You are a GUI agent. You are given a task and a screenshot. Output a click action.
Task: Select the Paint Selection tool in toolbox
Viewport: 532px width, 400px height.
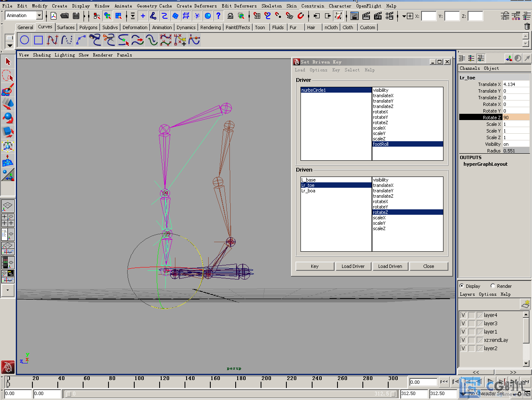click(x=8, y=90)
